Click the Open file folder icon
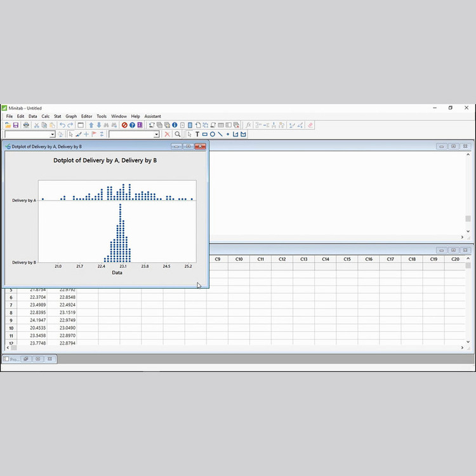The image size is (476, 476). coord(8,125)
